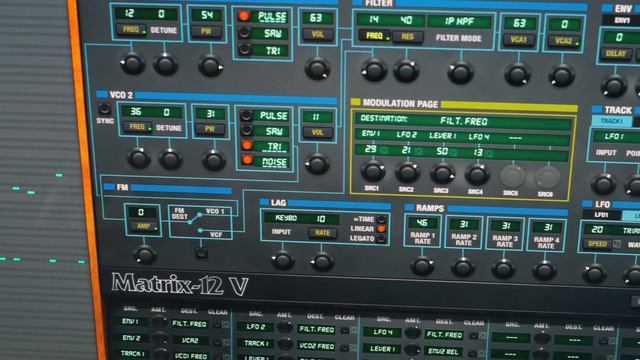Click VCO 1 frequency knob
This screenshot has width=640, height=360.
pos(133,64)
